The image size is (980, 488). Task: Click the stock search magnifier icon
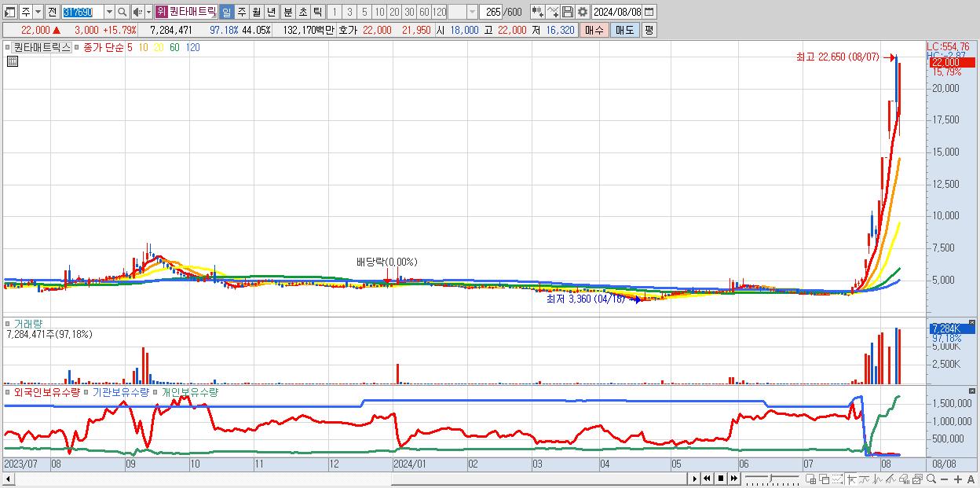click(x=122, y=12)
